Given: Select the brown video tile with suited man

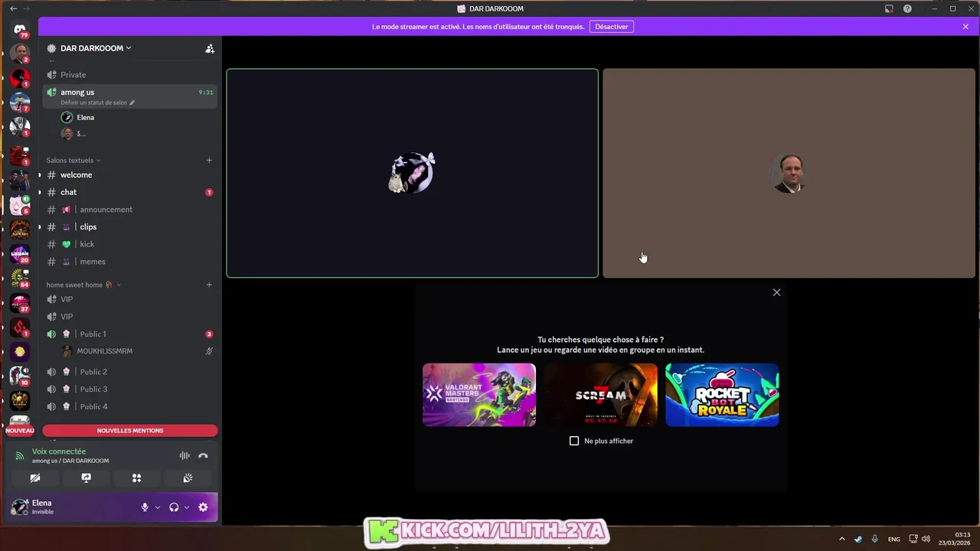Looking at the screenshot, I should pos(789,173).
